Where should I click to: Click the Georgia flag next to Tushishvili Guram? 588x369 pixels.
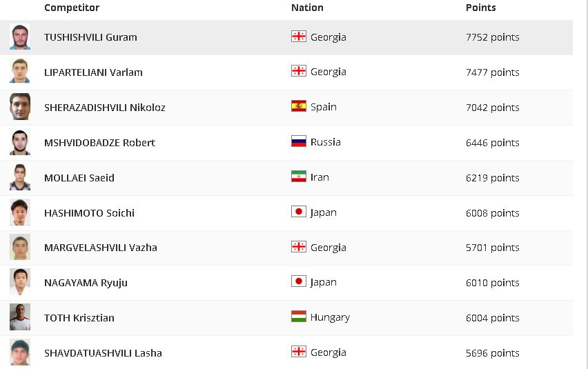click(x=299, y=37)
